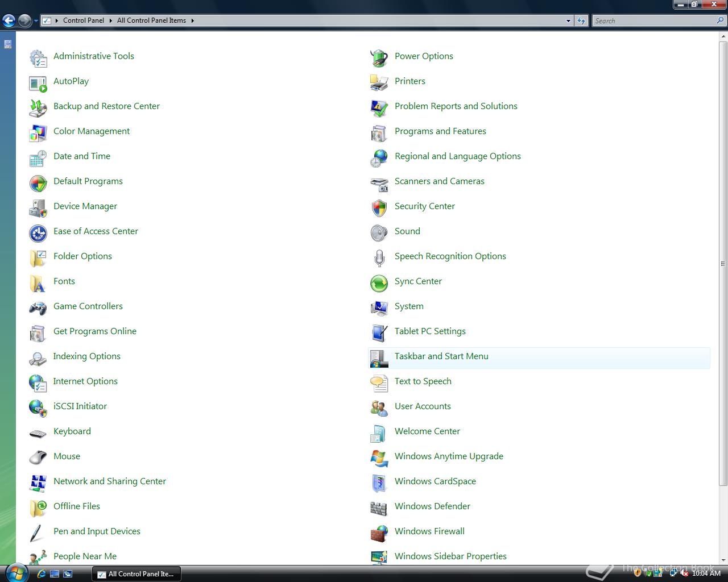Open the Printers icon
Viewport: 728px width, 582px height.
[379, 82]
